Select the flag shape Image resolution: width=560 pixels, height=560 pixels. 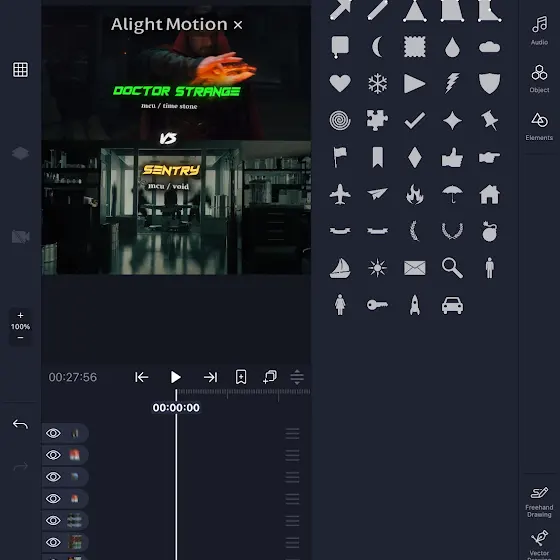[340, 157]
